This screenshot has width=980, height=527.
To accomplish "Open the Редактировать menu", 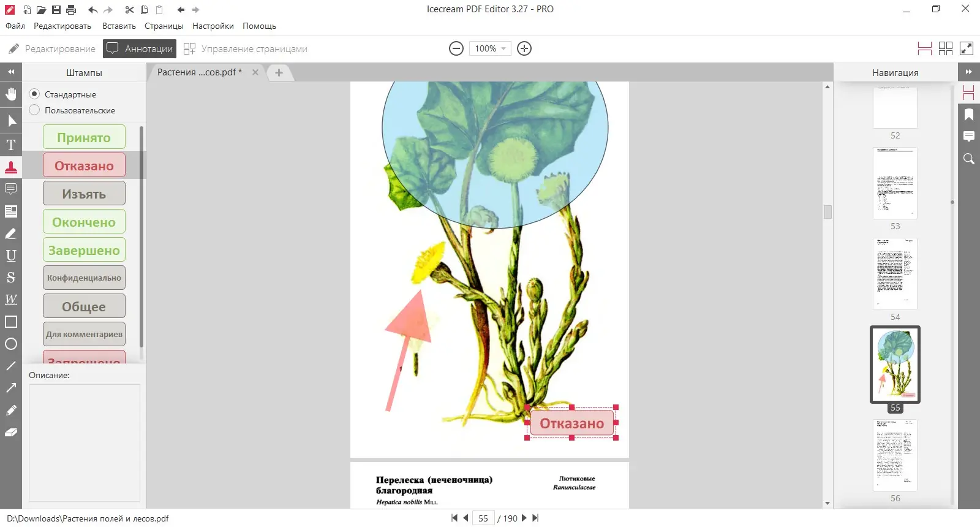I will pos(62,26).
